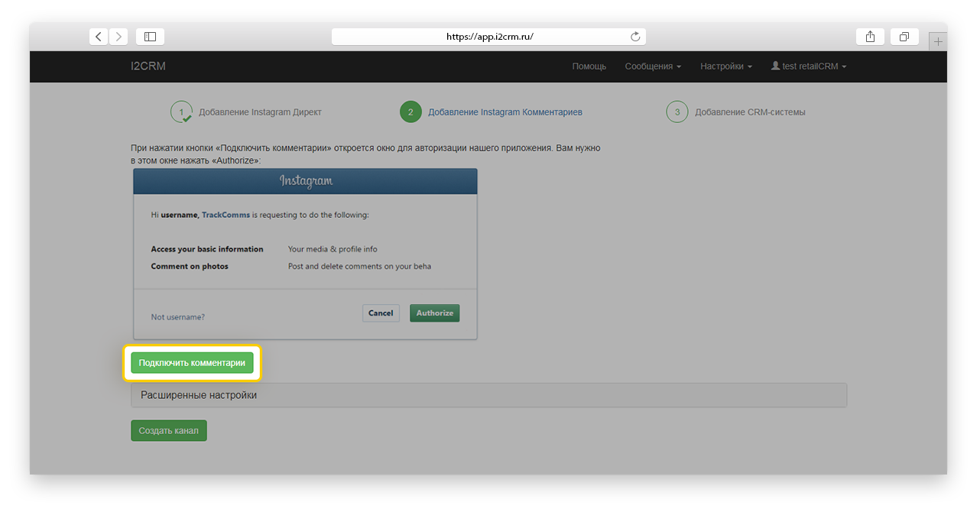This screenshot has width=980, height=512.
Task: Click the instruction text mentioning «Authorize»
Action: [365, 154]
